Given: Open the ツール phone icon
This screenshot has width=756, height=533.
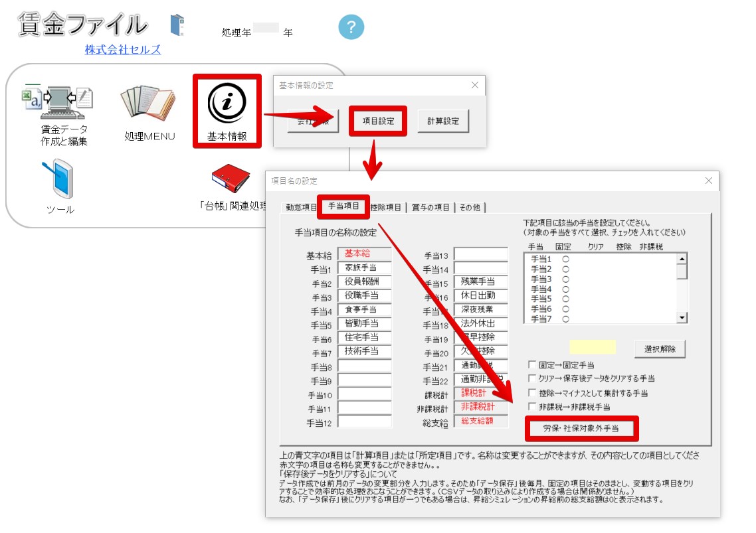Looking at the screenshot, I should 60,179.
